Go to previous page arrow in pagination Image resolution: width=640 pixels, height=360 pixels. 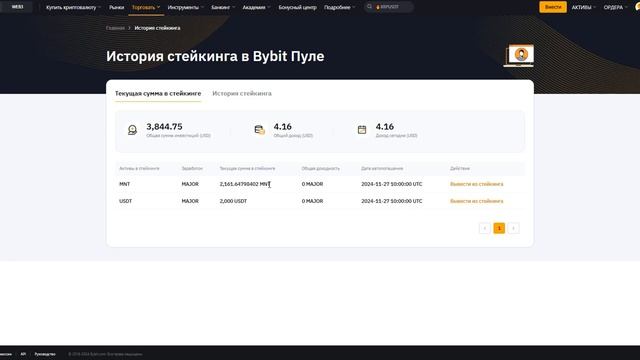[x=484, y=228]
